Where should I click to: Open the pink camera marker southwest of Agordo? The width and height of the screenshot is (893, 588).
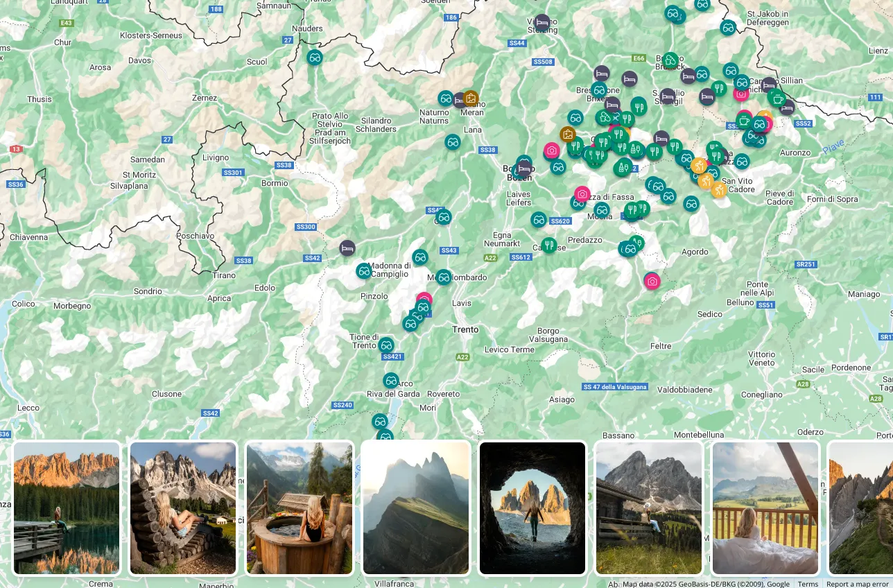click(x=652, y=281)
